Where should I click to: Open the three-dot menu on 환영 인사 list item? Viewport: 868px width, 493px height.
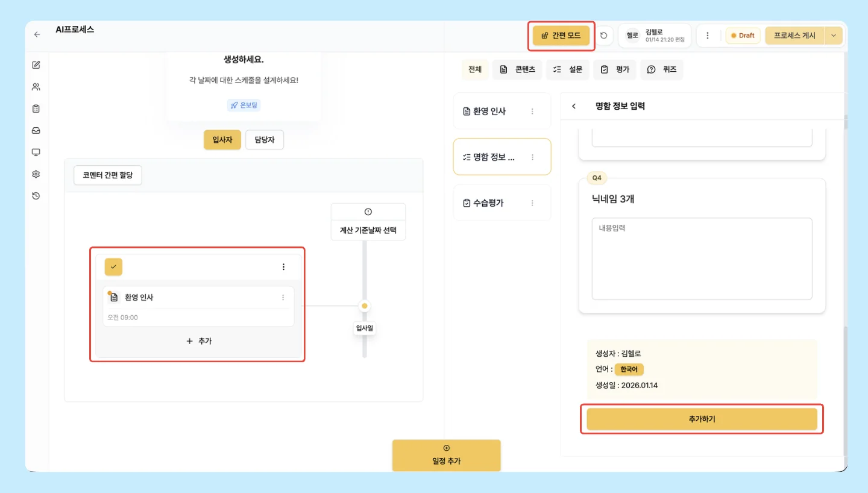[x=532, y=111]
